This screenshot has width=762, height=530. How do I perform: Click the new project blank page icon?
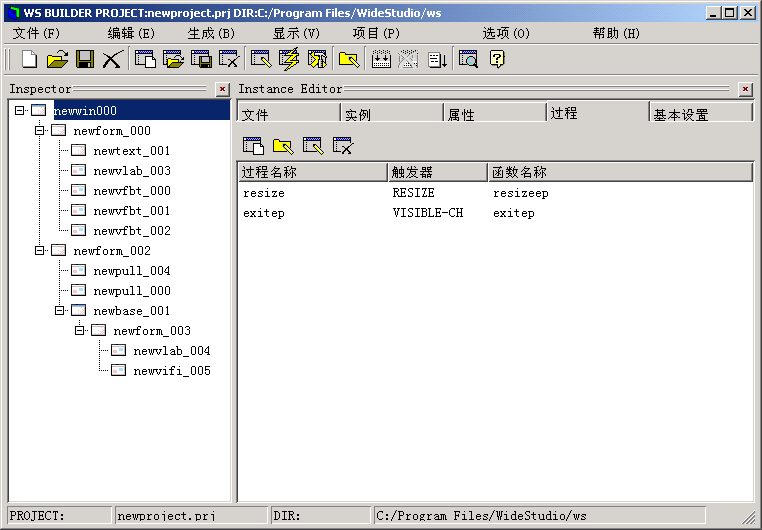point(29,59)
